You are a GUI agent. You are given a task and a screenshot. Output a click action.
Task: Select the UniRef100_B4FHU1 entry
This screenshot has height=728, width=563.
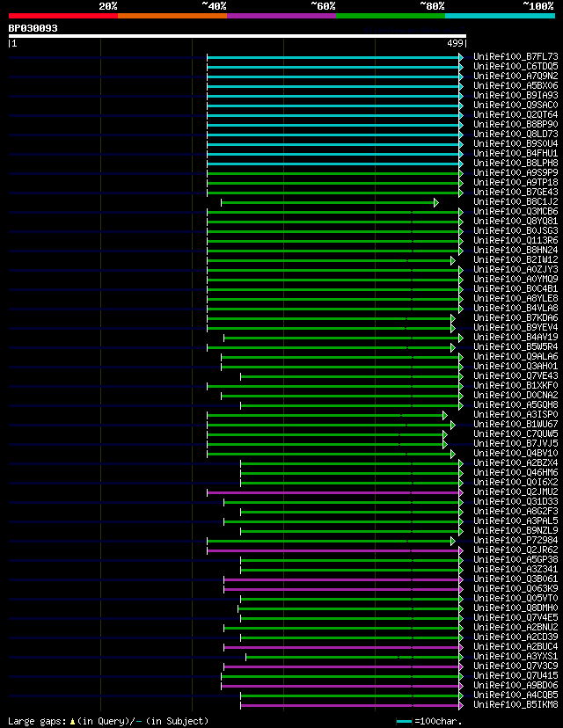click(515, 154)
